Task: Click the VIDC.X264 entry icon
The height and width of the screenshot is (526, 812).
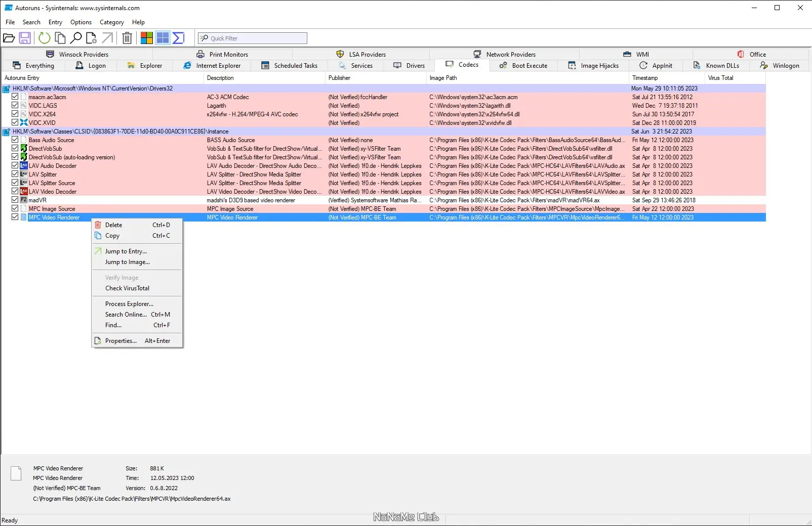Action: click(x=24, y=114)
